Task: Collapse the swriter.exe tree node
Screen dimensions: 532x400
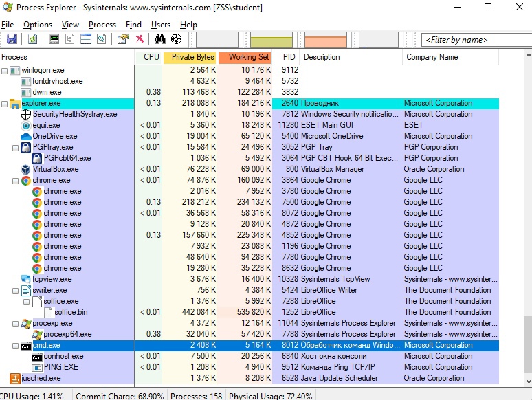Action: (15, 291)
